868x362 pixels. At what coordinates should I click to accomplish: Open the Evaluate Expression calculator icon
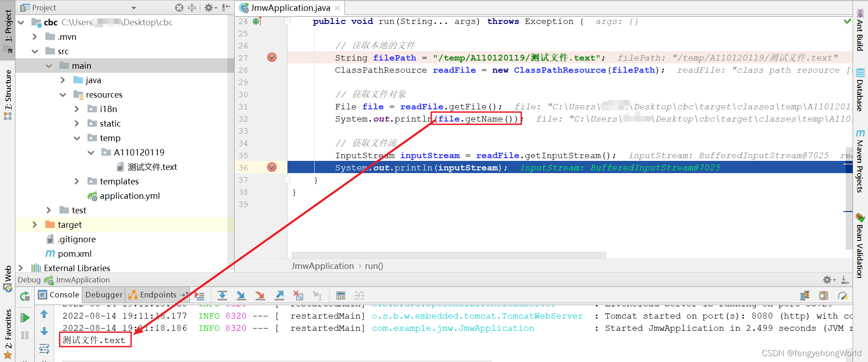point(341,296)
